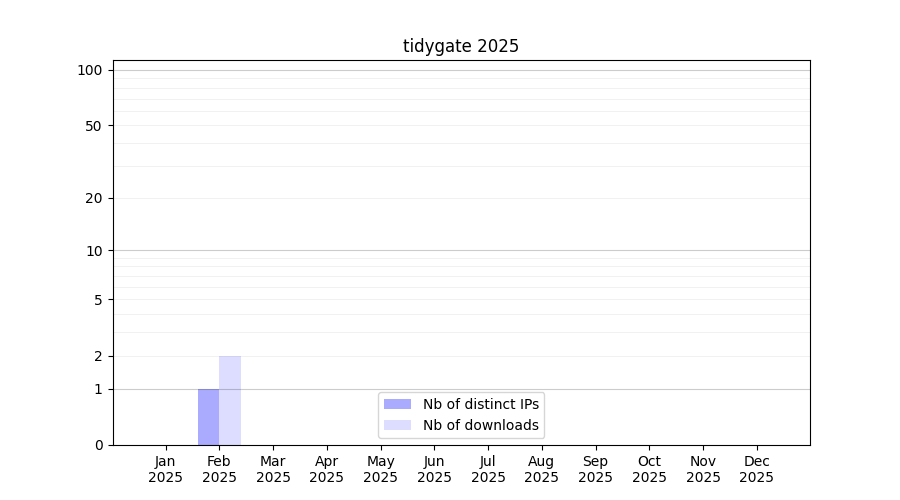Click the downloads bar for Feb 2025
The width and height of the screenshot is (900, 500).
(230, 400)
